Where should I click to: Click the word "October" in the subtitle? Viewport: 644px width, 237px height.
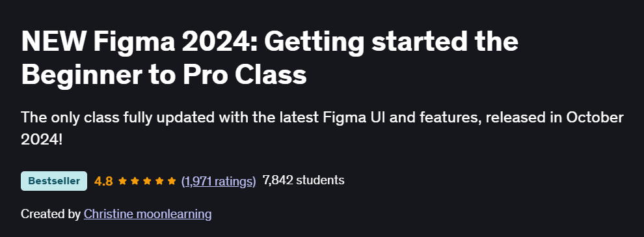[x=595, y=117]
